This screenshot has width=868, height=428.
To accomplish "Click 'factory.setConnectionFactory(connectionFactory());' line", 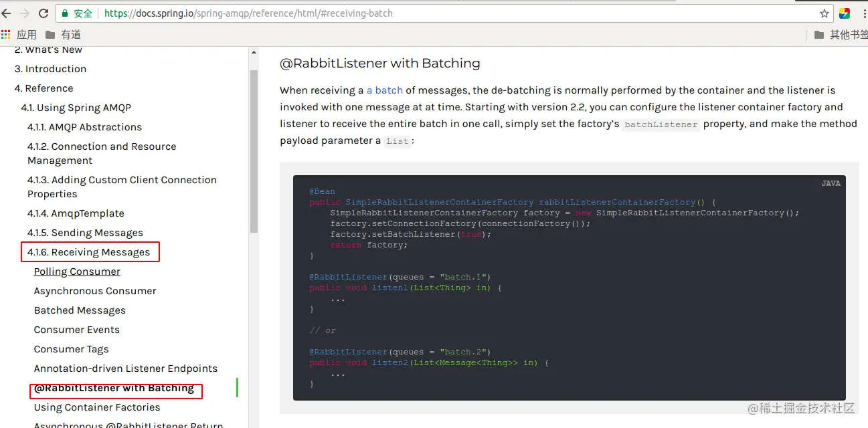I will (x=460, y=223).
